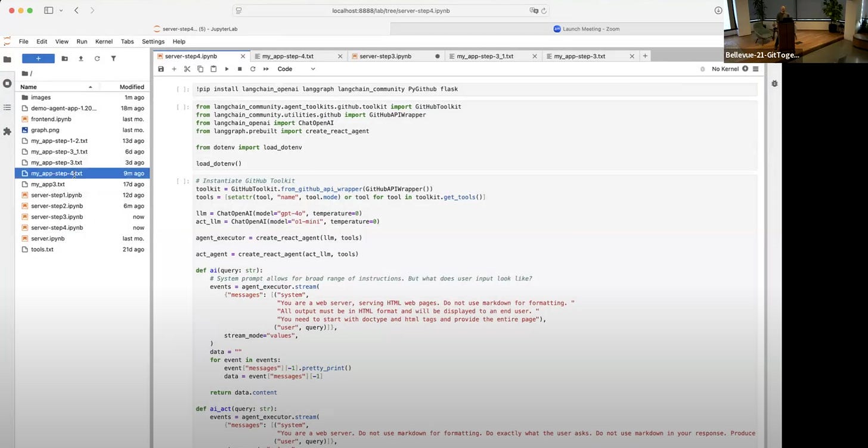Viewport: 868px width, 448px height.
Task: Open the browser downloads icon
Action: [x=718, y=11]
